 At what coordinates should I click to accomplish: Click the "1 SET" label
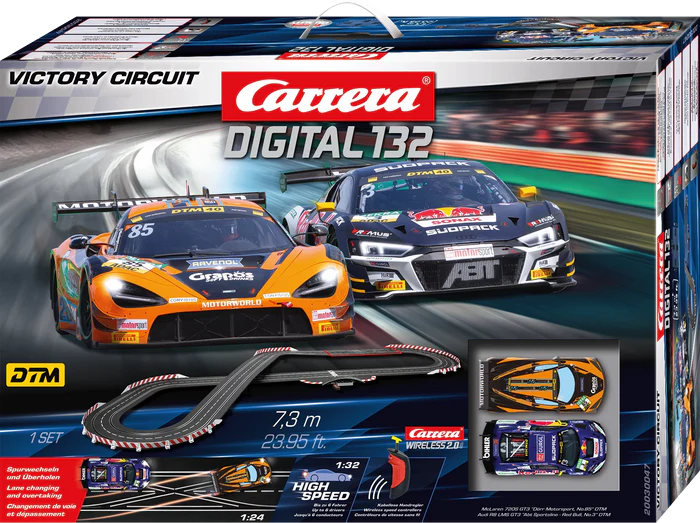click(46, 438)
